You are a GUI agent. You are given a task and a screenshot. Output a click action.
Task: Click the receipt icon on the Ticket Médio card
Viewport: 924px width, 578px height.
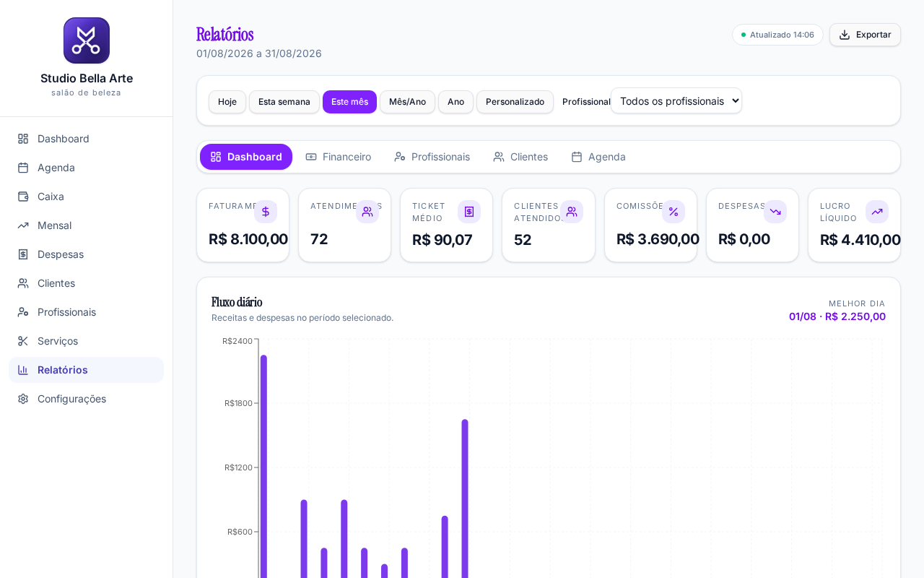tap(469, 212)
